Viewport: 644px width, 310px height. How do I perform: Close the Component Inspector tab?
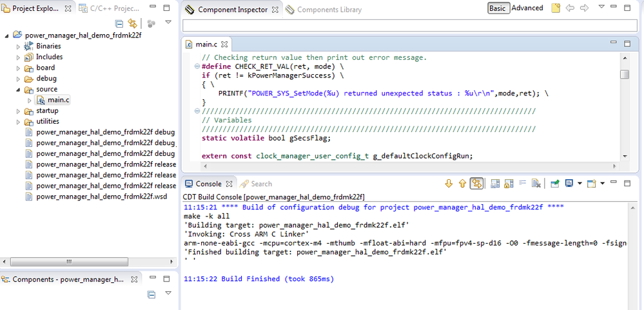coord(275,10)
